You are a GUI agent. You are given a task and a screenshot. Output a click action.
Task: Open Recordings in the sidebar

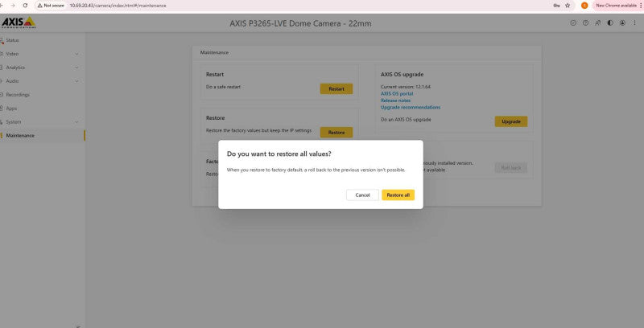(x=42, y=95)
